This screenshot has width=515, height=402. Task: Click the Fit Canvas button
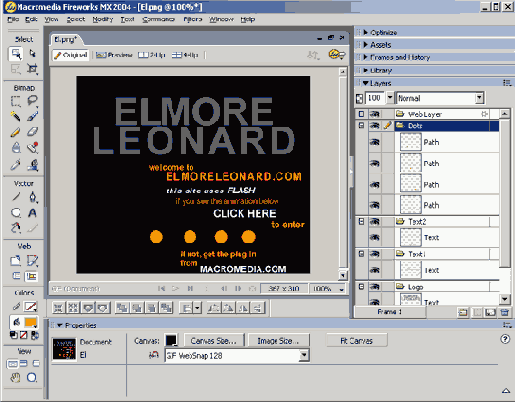(356, 340)
